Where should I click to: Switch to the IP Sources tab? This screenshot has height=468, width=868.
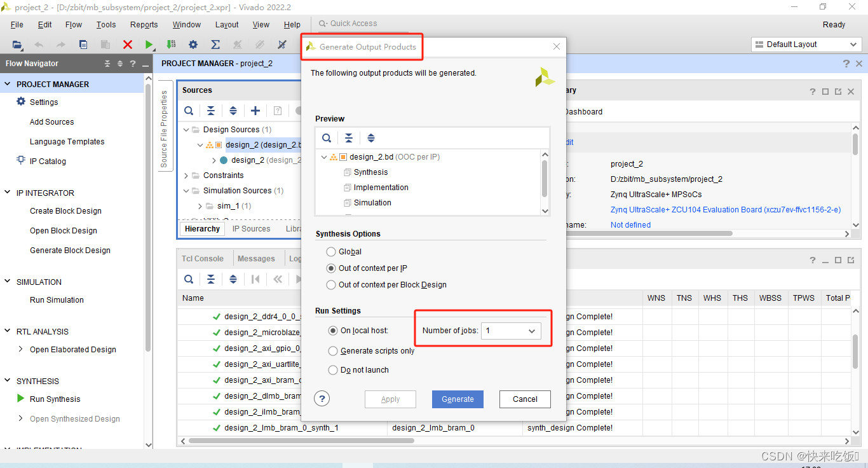click(250, 228)
